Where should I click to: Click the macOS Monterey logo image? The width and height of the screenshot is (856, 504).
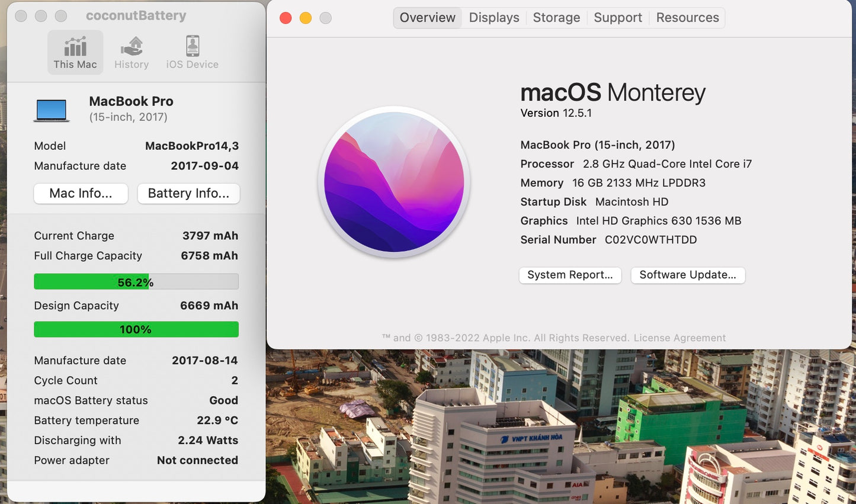pos(394,182)
